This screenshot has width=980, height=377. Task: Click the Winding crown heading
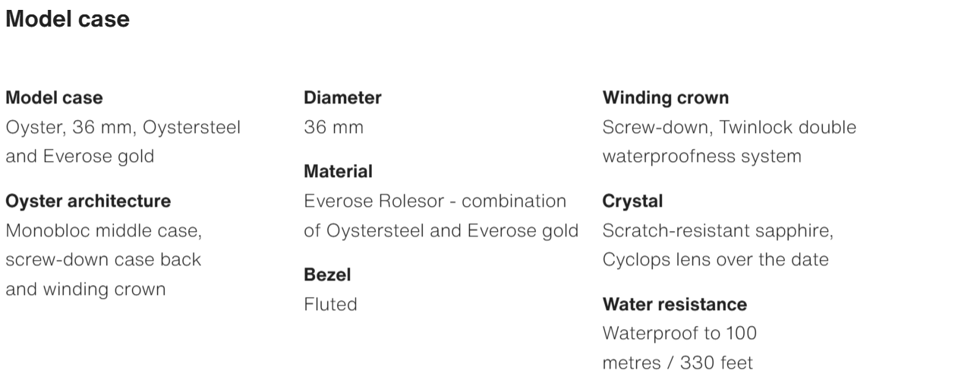pyautogui.click(x=665, y=98)
